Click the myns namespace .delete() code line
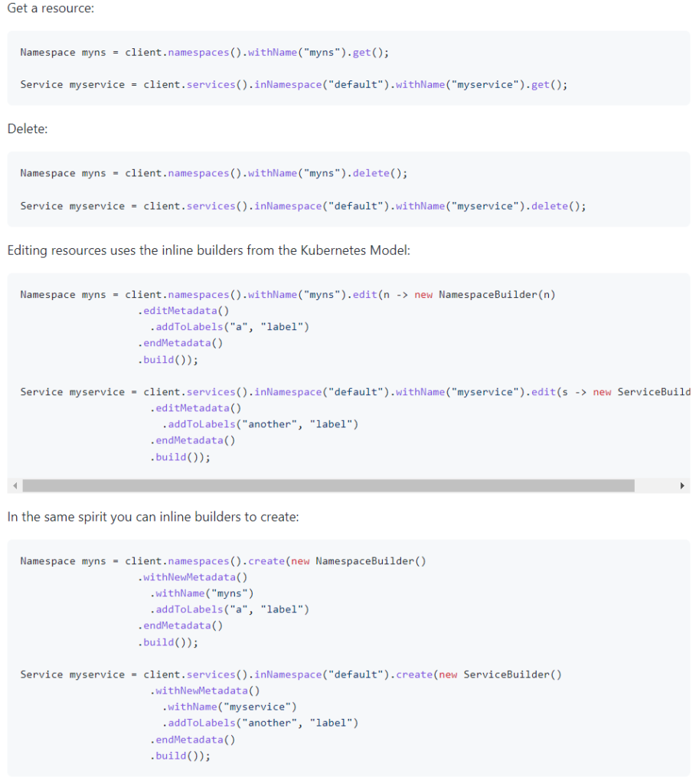Image resolution: width=699 pixels, height=784 pixels. click(214, 173)
